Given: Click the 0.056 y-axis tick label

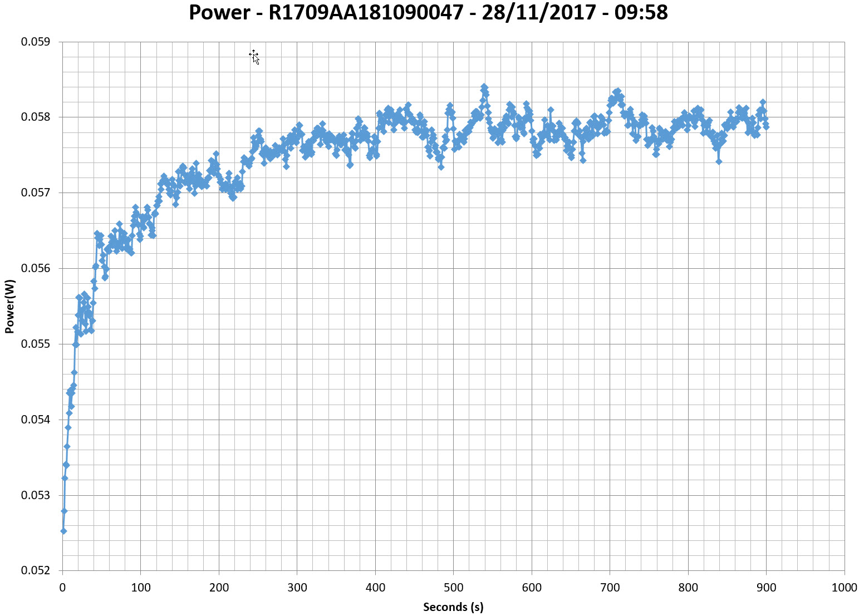Looking at the screenshot, I should coord(36,268).
